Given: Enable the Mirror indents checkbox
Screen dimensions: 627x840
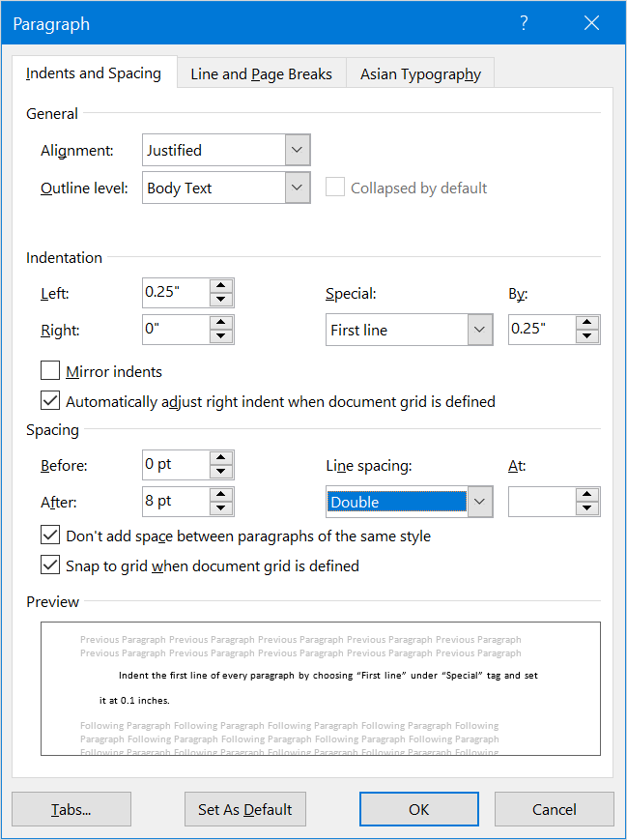Looking at the screenshot, I should coord(50,371).
